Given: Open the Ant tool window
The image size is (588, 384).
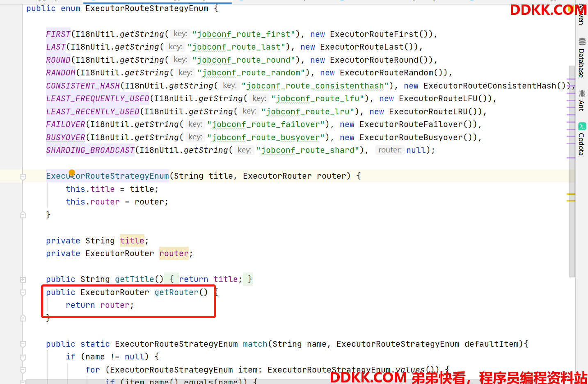Looking at the screenshot, I should (x=581, y=100).
